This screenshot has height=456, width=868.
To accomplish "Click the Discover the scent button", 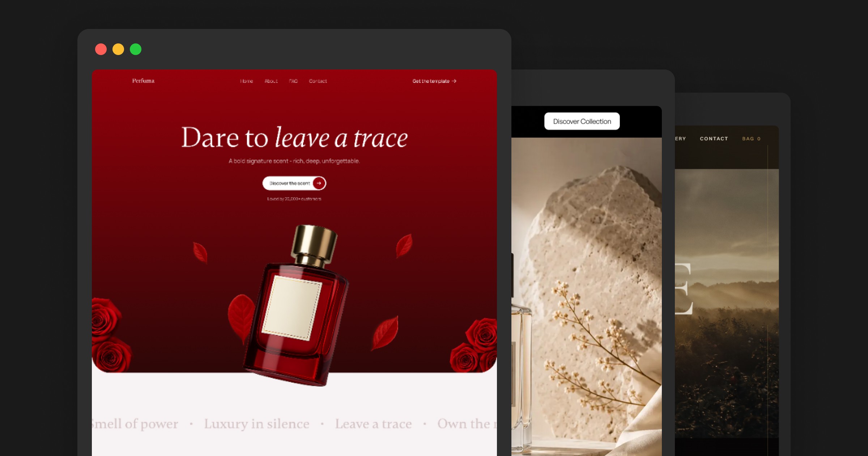I will [x=294, y=183].
